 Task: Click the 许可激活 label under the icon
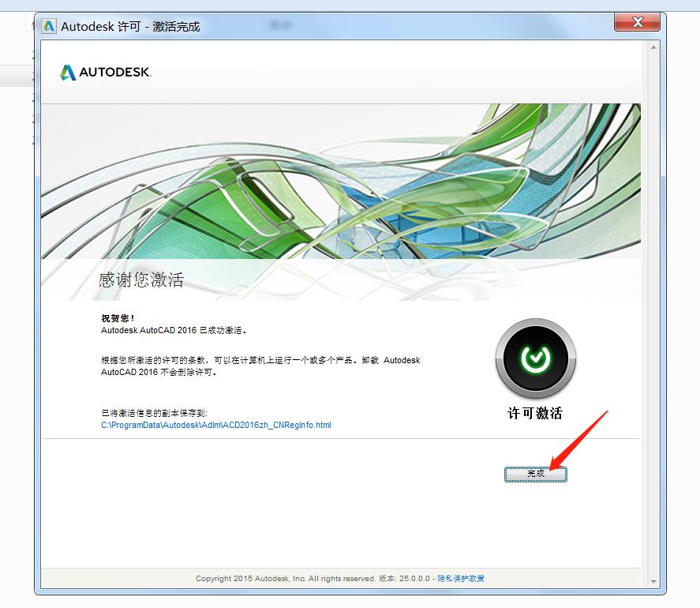point(535,413)
